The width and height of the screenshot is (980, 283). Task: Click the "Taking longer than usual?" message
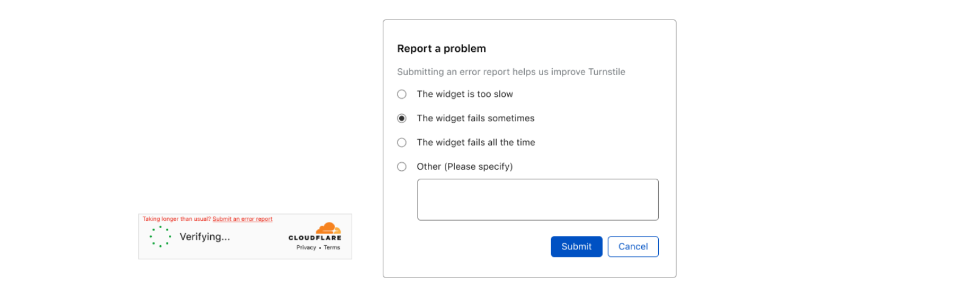tap(177, 219)
